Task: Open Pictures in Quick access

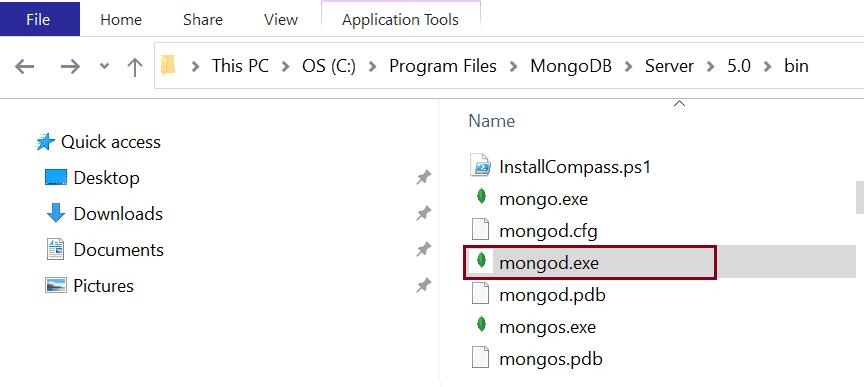Action: (103, 285)
